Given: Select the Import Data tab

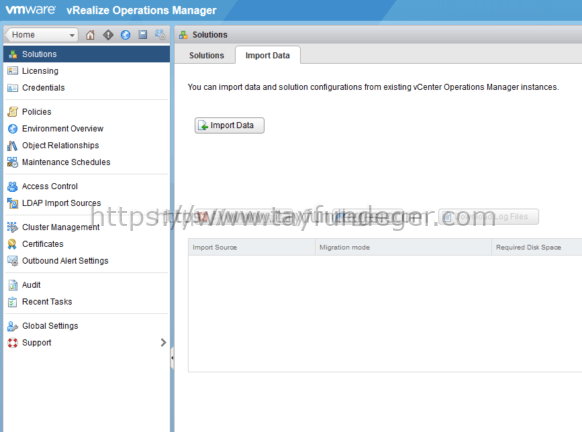Looking at the screenshot, I should click(268, 55).
